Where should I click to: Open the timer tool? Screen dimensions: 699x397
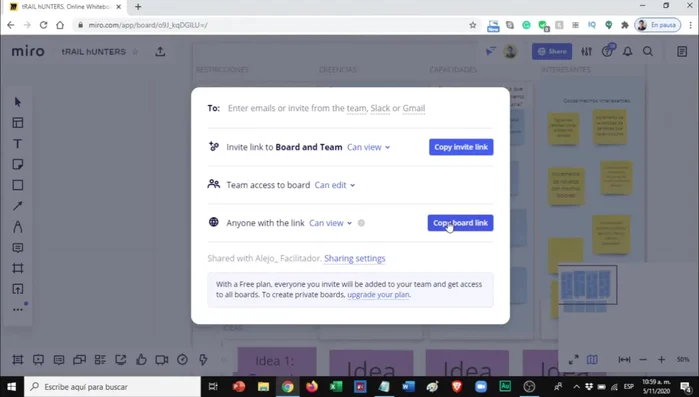tap(182, 360)
